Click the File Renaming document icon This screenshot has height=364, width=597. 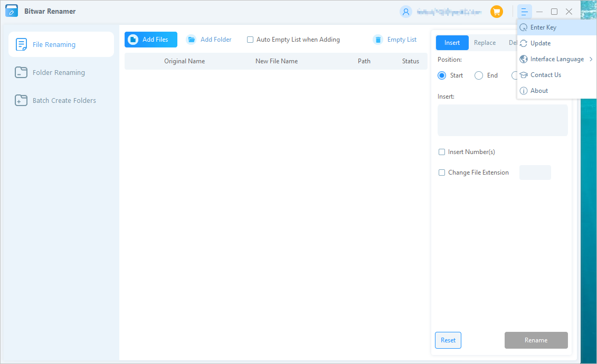21,44
